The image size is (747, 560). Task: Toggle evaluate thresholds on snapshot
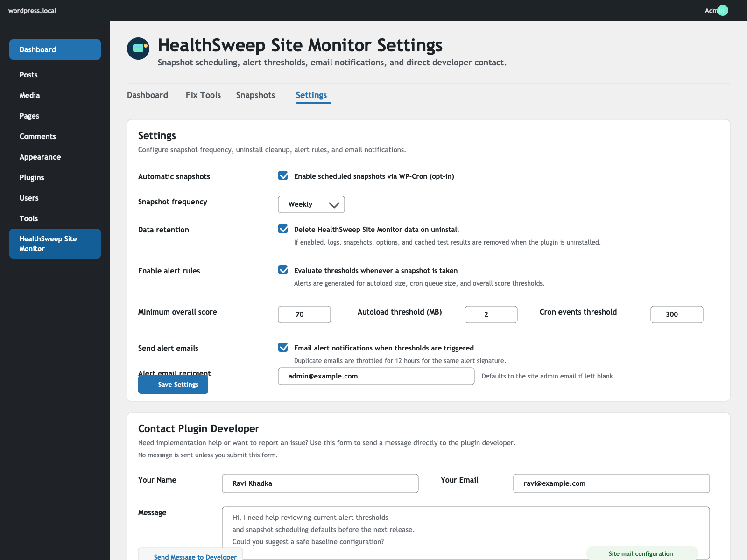283,270
